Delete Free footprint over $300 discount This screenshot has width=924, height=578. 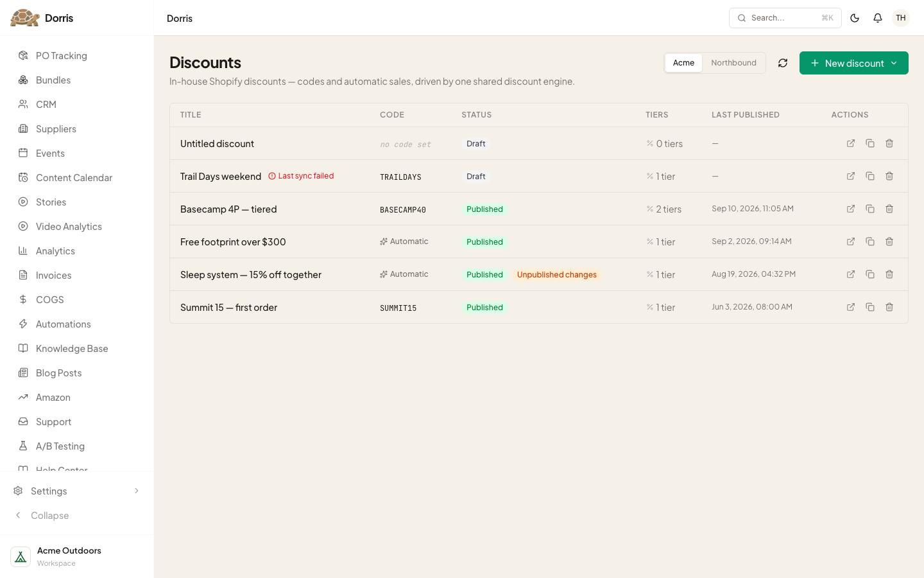tap(889, 241)
